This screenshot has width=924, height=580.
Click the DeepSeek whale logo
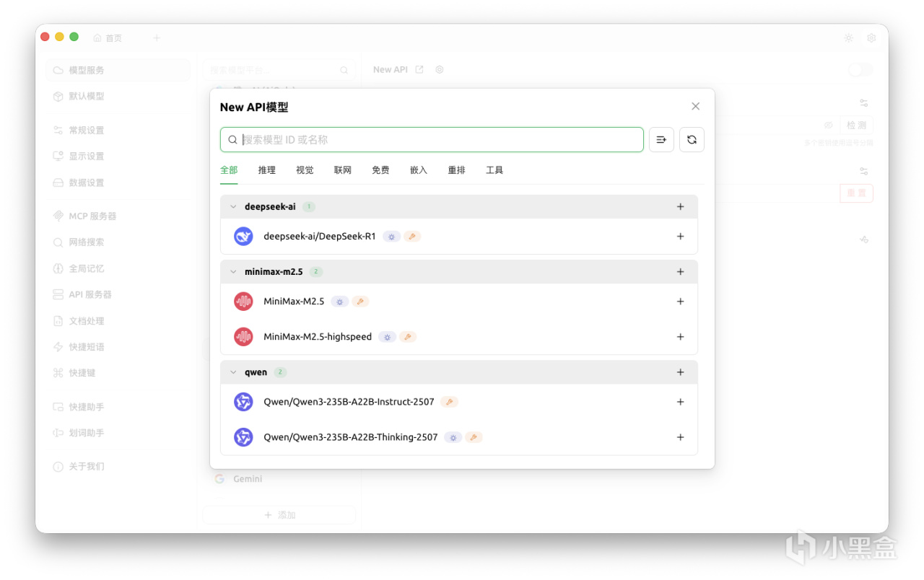[243, 237]
